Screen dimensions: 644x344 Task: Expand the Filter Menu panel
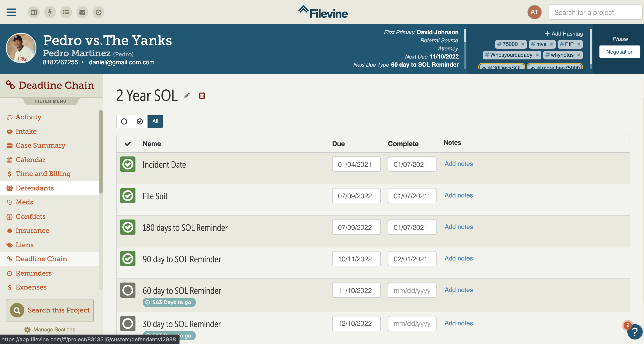coord(51,101)
